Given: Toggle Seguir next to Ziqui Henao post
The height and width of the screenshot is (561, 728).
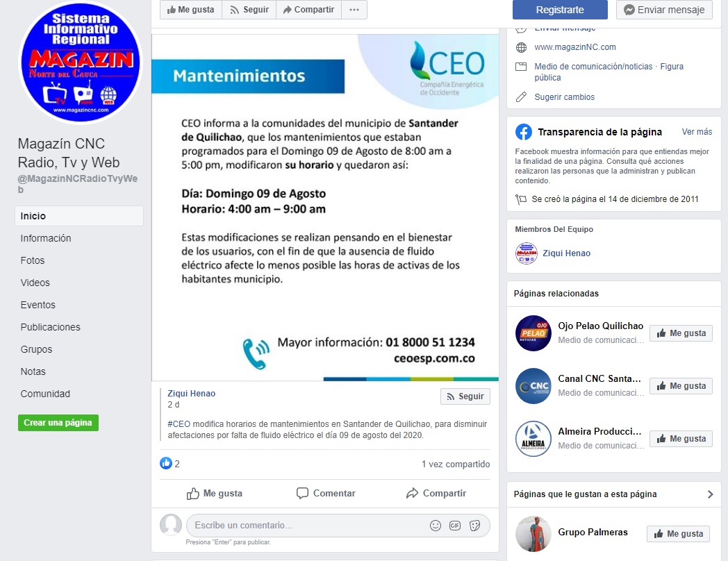Looking at the screenshot, I should [x=465, y=396].
